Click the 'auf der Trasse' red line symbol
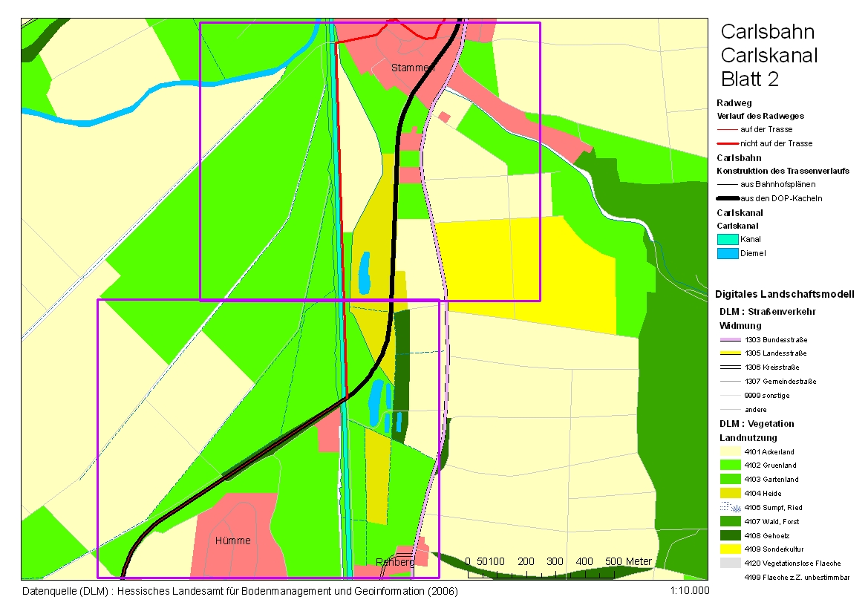This screenshot has width=868, height=614. [x=728, y=129]
